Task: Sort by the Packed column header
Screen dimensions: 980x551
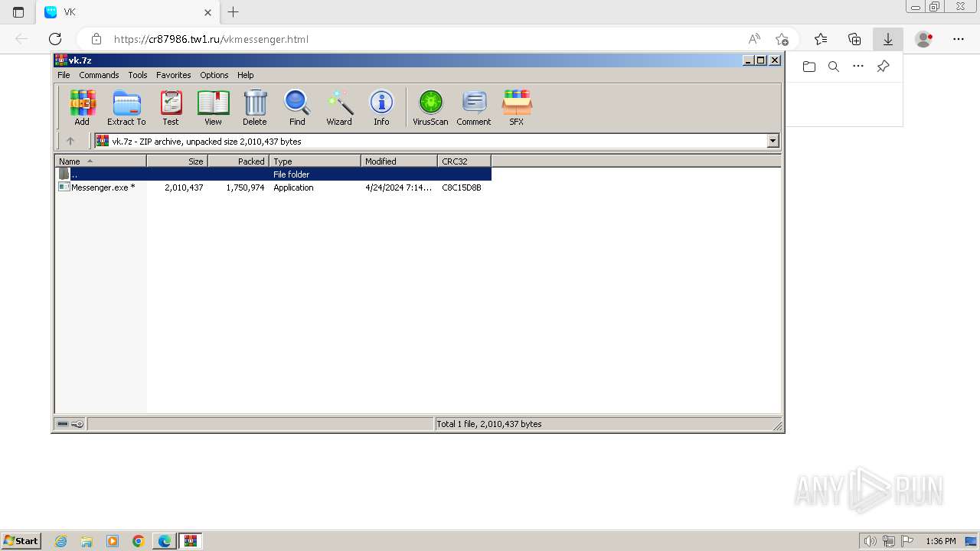Action: [x=238, y=161]
